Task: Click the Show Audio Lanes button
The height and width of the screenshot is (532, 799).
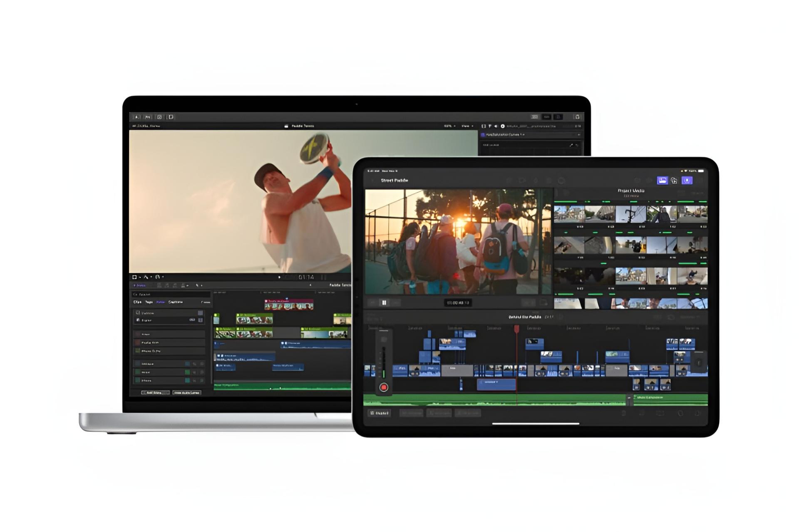Action: [187, 393]
